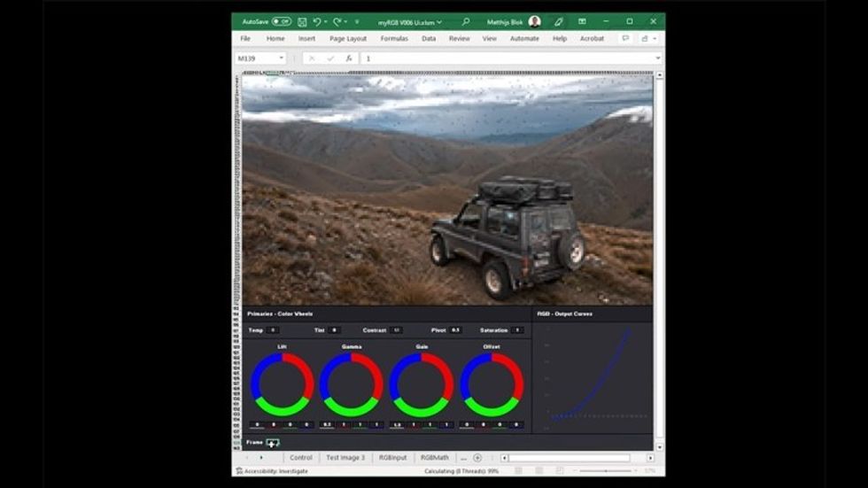This screenshot has height=488, width=868.
Task: Open the Share dropdown arrow
Action: pyautogui.click(x=655, y=39)
